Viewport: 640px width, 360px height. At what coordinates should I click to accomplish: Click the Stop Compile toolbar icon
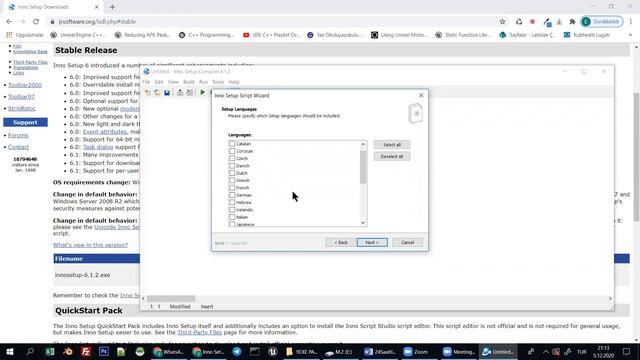pos(190,93)
